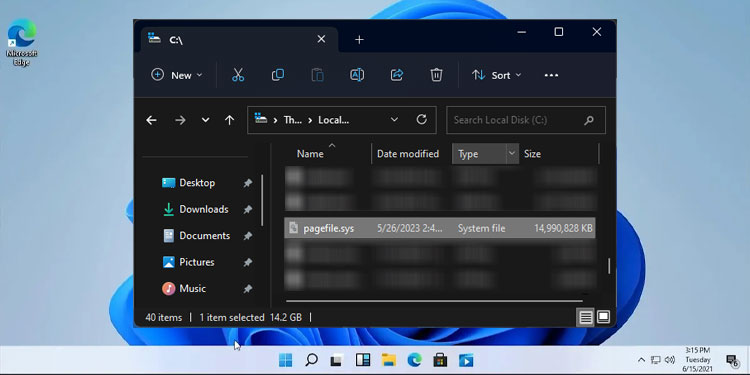Open Microsoft Edge desktop shortcut
The height and width of the screenshot is (375, 750).
(x=22, y=43)
